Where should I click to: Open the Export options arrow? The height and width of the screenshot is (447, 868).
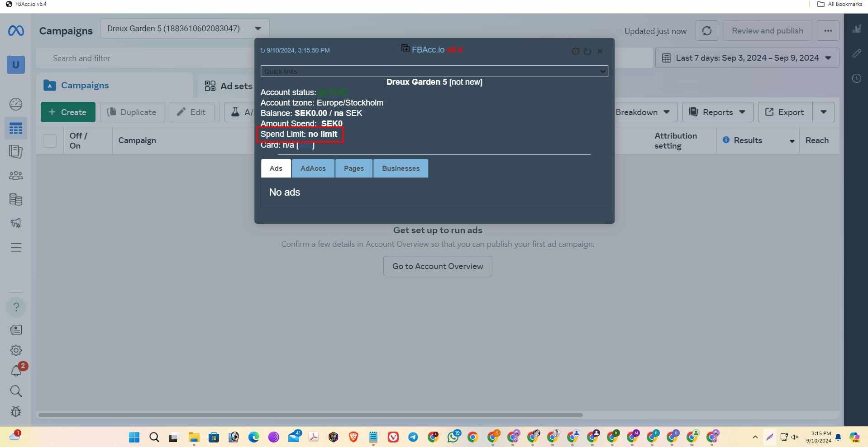click(x=824, y=112)
